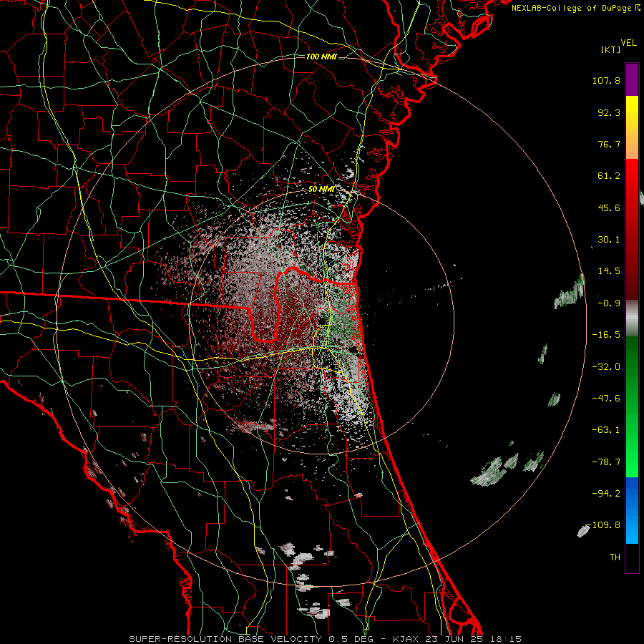Screen dimensions: 644x644
Task: Click the -16.5 value on the velocity scale
Action: (606, 335)
